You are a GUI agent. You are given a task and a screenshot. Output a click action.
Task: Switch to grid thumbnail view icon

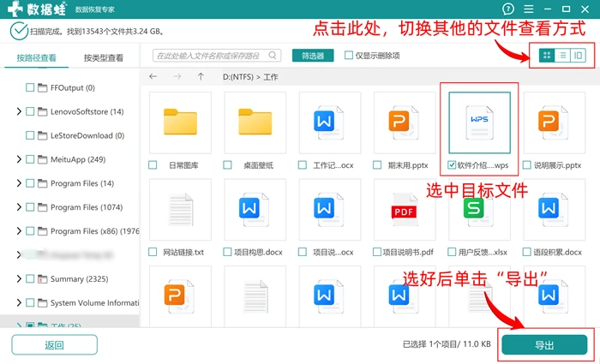tap(547, 56)
